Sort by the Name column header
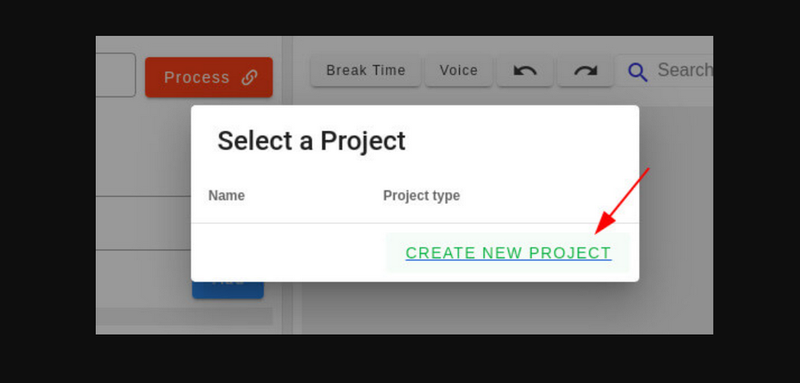The height and width of the screenshot is (383, 800). pos(227,196)
